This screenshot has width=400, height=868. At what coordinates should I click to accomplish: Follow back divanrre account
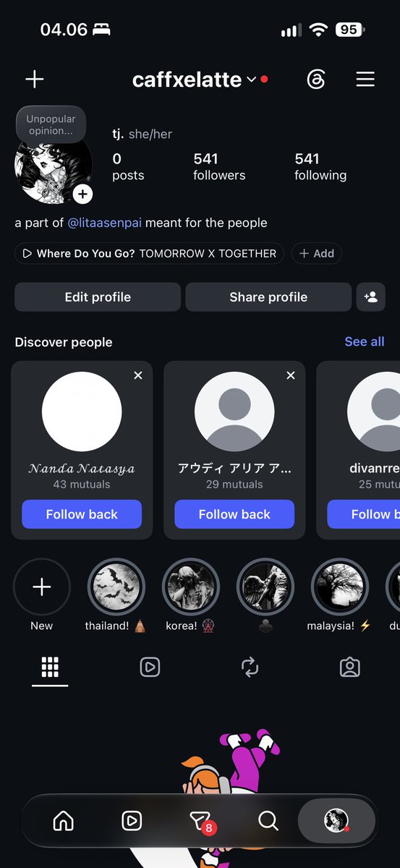point(363,514)
